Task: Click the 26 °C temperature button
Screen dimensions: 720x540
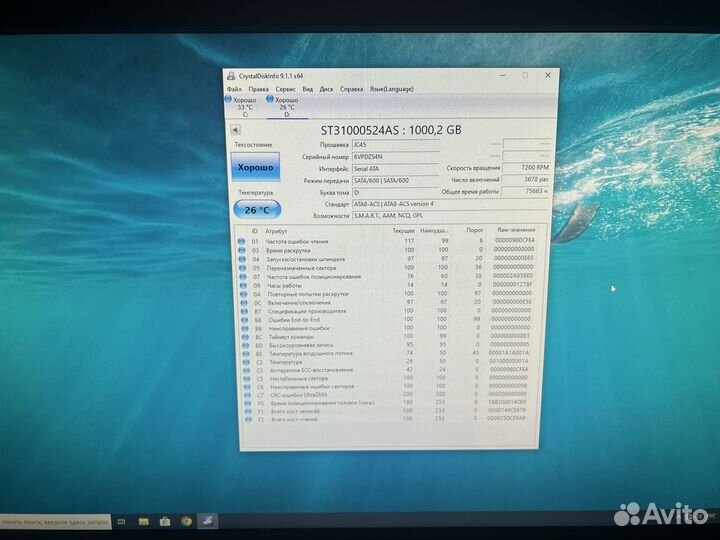Action: pos(257,210)
